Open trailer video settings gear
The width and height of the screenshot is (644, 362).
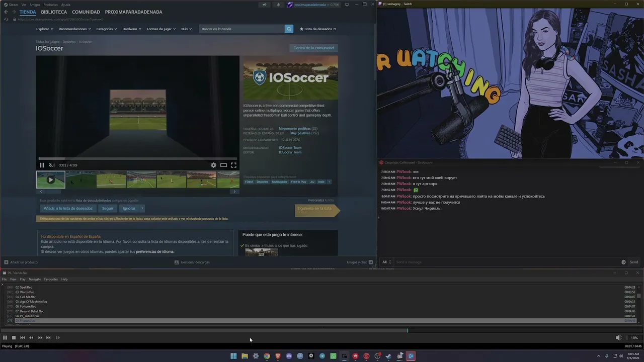point(213,165)
